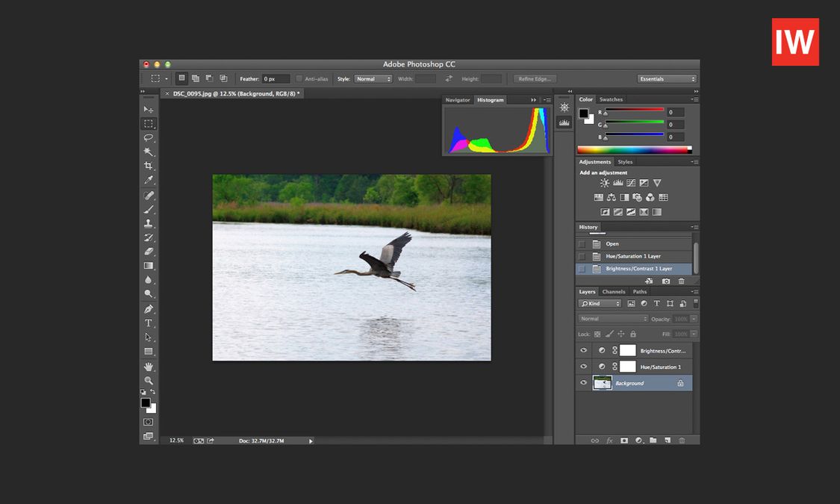The height and width of the screenshot is (504, 840).
Task: Select the Eyedropper tool
Action: click(x=149, y=179)
